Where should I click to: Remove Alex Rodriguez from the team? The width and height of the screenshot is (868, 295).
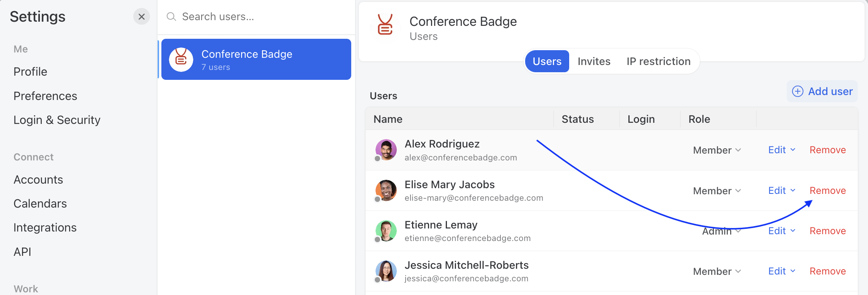(828, 150)
